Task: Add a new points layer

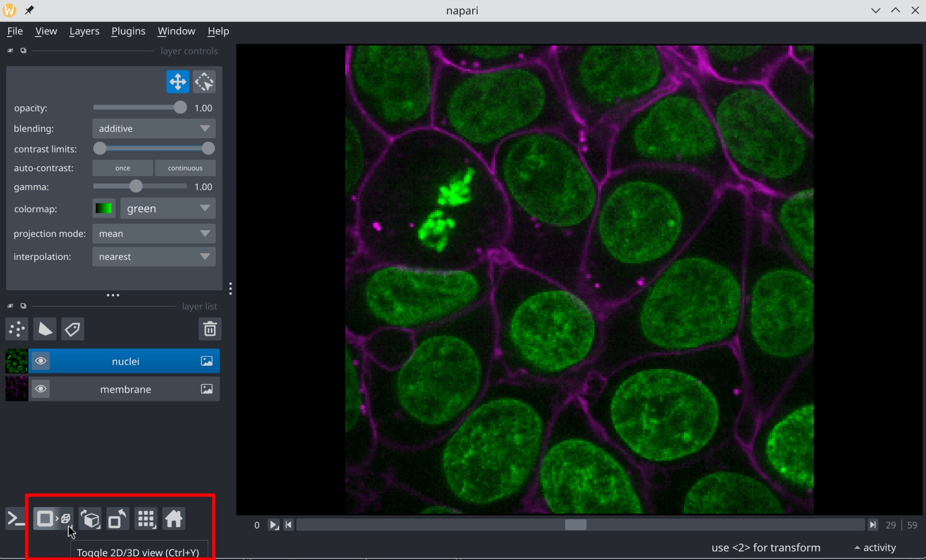Action: pos(16,329)
